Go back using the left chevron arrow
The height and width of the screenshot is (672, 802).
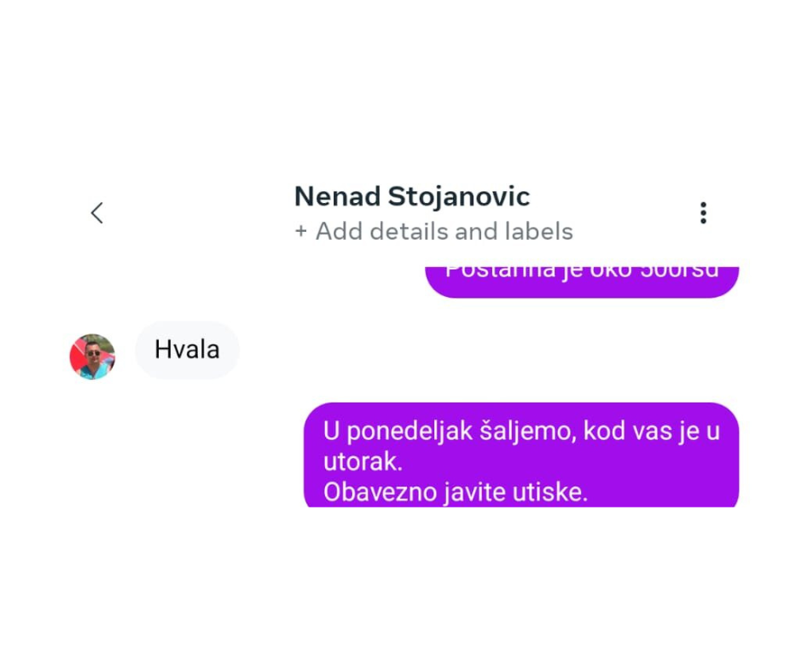tap(97, 212)
